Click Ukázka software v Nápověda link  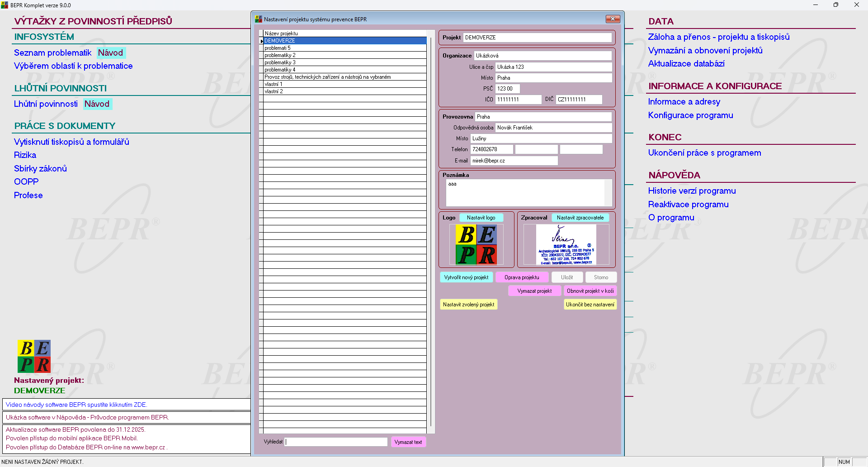[x=87, y=417]
